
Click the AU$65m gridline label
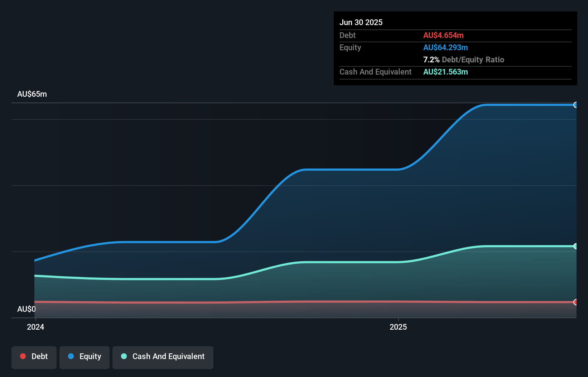coord(32,94)
